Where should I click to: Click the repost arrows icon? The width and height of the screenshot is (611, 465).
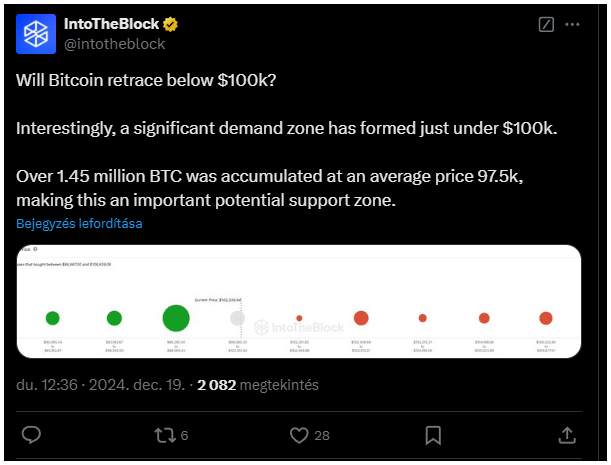pos(165,435)
